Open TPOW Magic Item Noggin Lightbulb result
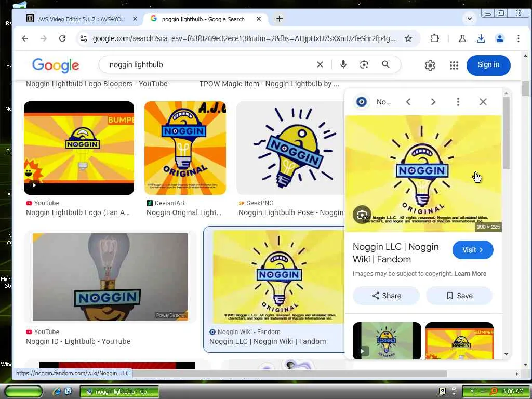Image resolution: width=532 pixels, height=399 pixels. pyautogui.click(x=269, y=84)
